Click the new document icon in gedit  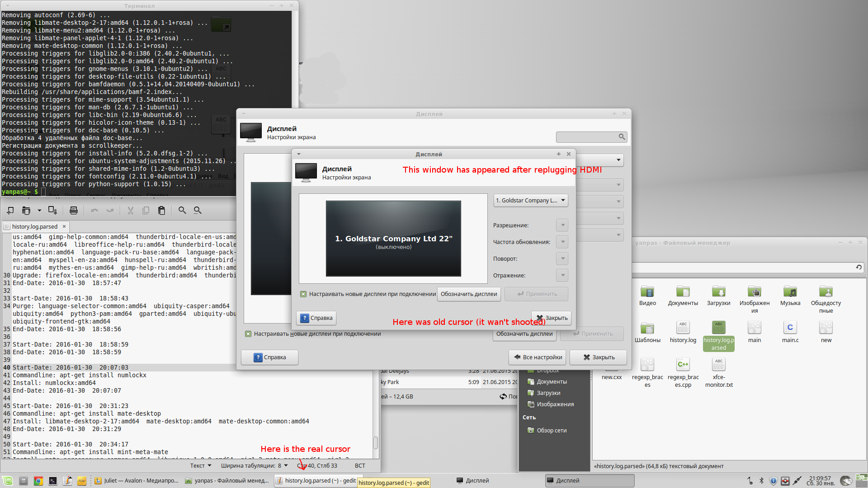pos(10,211)
